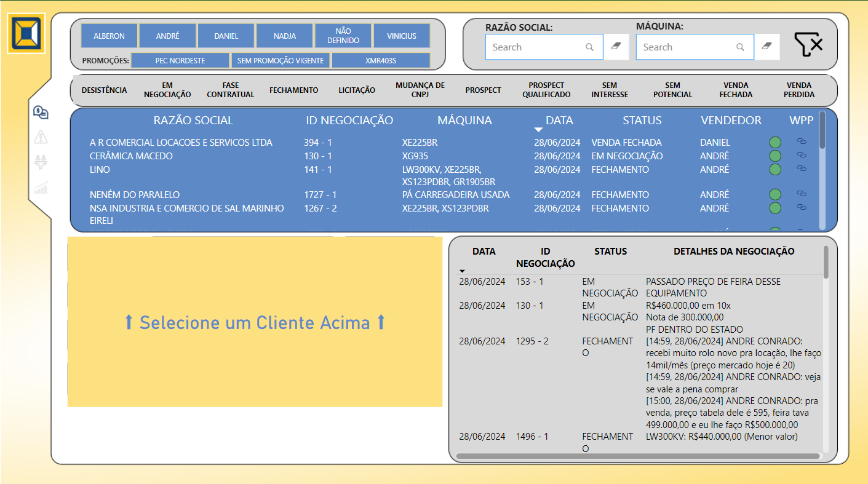This screenshot has height=484, width=868.
Task: Sort details table by DETALHES DA NEGOCIAÇÃO header
Action: pos(734,251)
